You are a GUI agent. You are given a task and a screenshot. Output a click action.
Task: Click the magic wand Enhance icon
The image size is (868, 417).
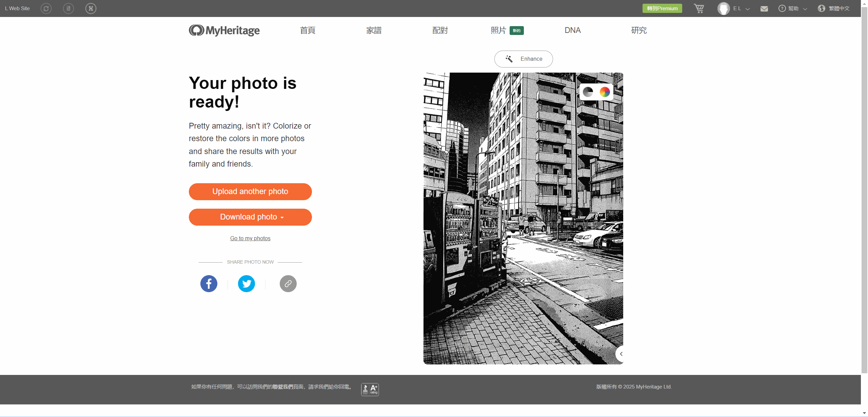tap(509, 59)
